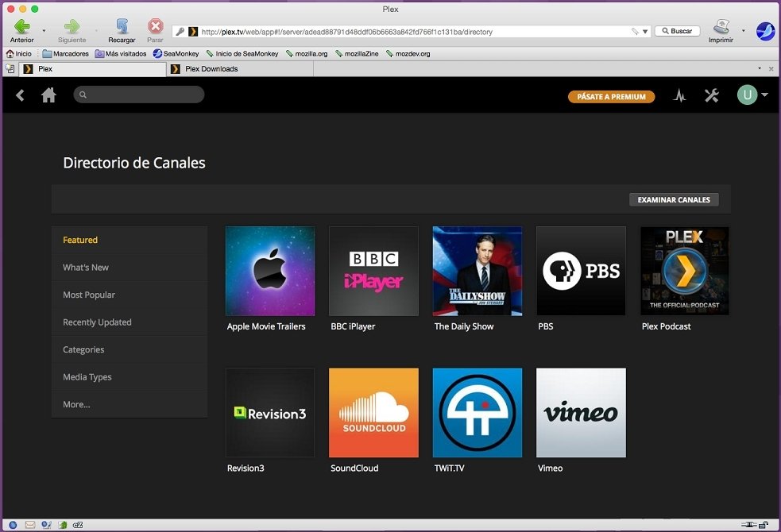The width and height of the screenshot is (781, 532).
Task: Switch to the Plex tab
Action: [93, 68]
